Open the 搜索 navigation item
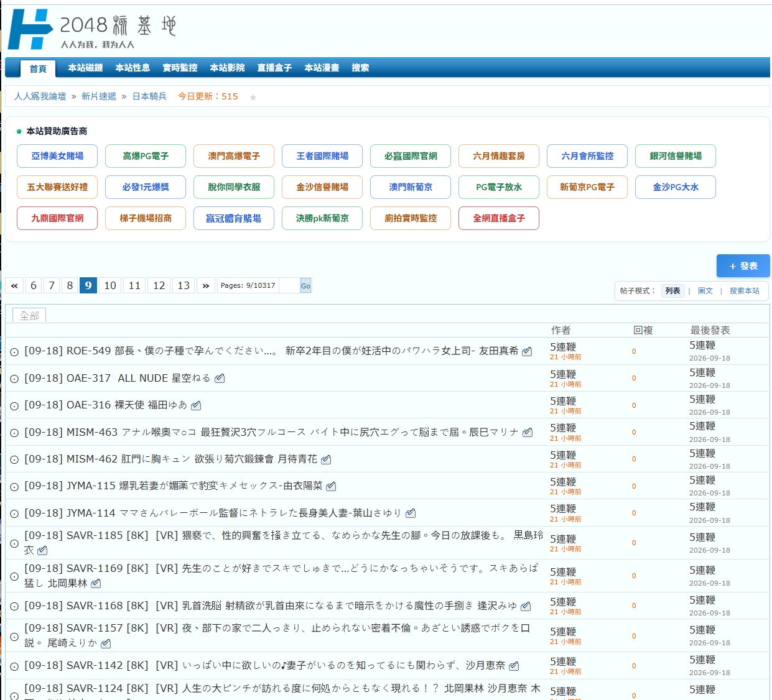Screen dimensions: 772x700 360,68
